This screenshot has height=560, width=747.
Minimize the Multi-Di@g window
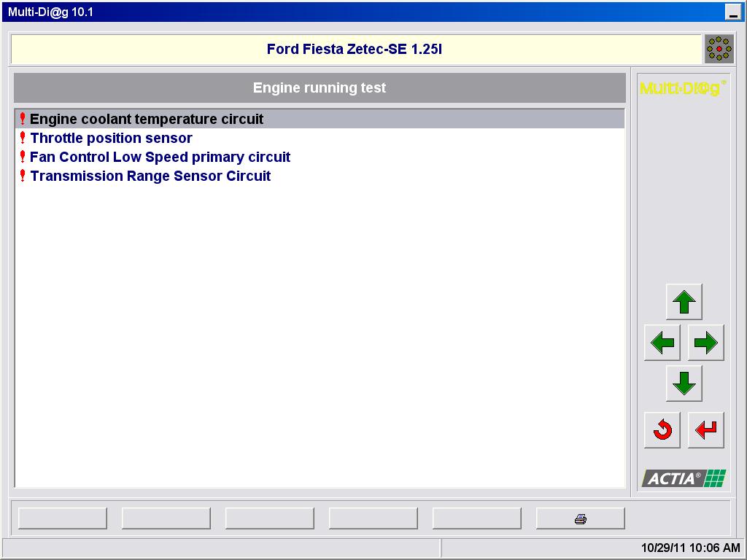[733, 12]
